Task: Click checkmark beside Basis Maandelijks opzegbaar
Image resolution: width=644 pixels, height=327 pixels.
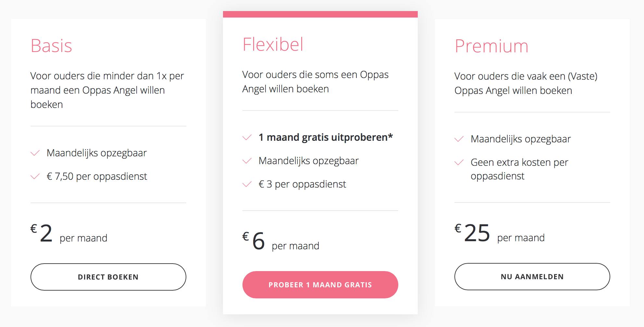Action: [35, 153]
